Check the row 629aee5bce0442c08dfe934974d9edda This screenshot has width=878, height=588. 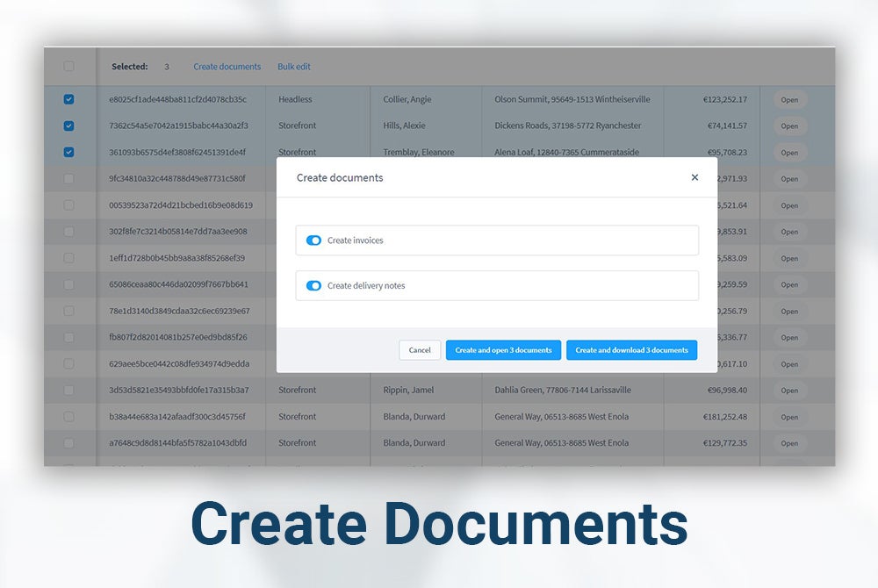[68, 363]
